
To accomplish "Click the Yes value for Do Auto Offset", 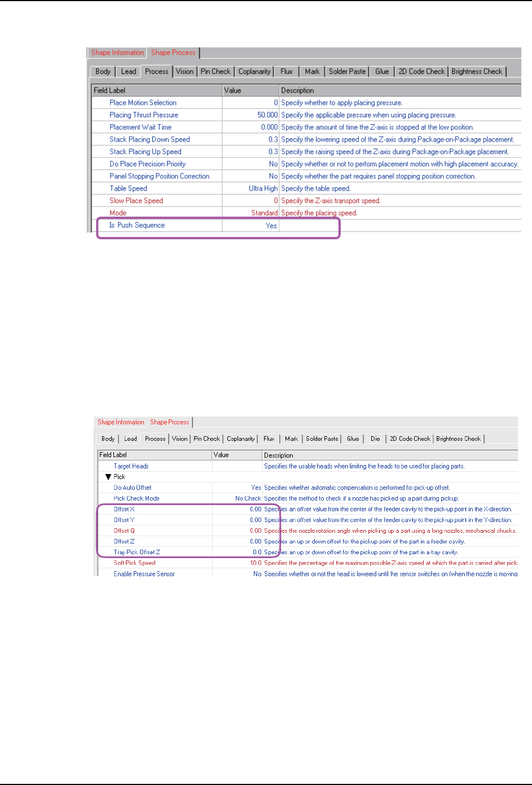I will coord(256,488).
